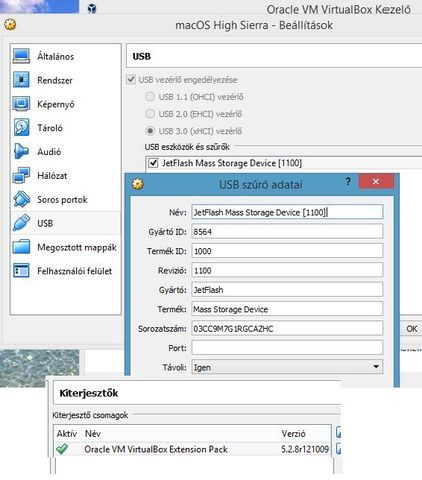Click the Gyártó ID field with 8564
This screenshot has width=422, height=480.
(x=287, y=231)
